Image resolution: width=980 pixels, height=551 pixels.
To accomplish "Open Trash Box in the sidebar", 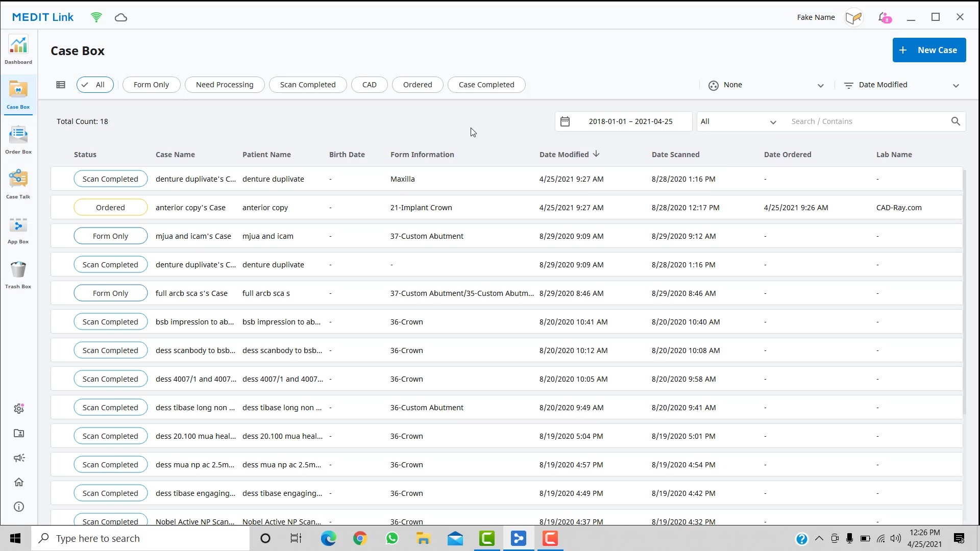I will click(x=18, y=274).
